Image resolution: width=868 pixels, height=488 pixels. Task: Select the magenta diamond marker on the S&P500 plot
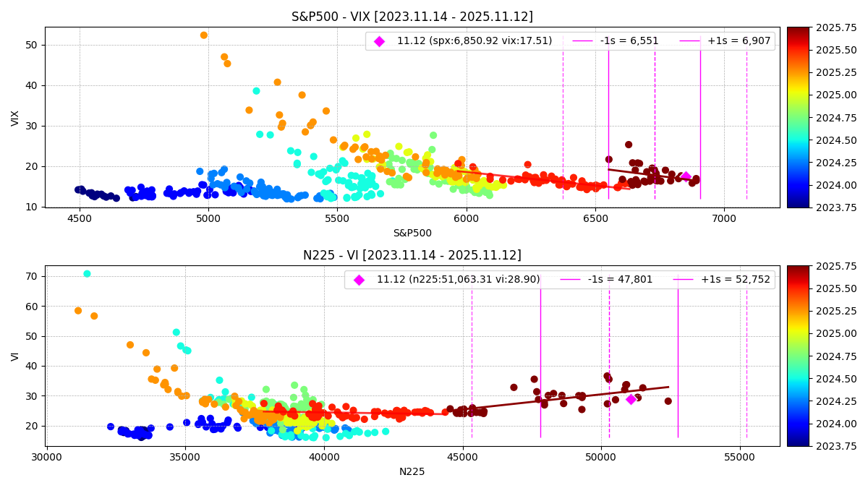(686, 176)
